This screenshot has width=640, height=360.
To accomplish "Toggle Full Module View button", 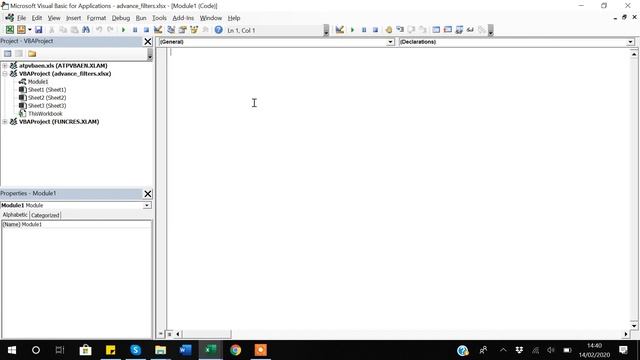I will (x=169, y=334).
